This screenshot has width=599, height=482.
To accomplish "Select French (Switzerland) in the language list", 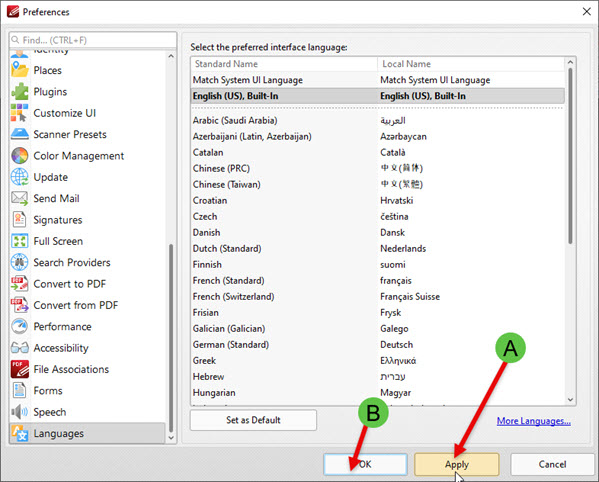I will coord(377,296).
